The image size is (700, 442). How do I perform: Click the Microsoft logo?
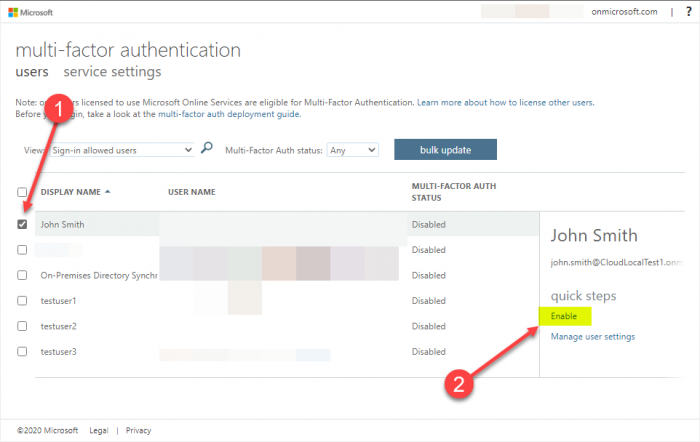30,13
